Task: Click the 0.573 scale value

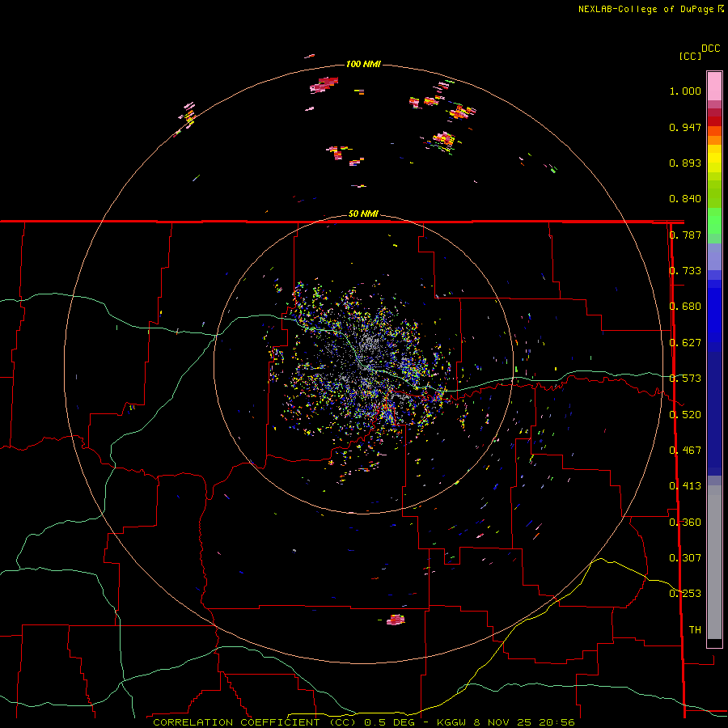Action: click(x=685, y=379)
